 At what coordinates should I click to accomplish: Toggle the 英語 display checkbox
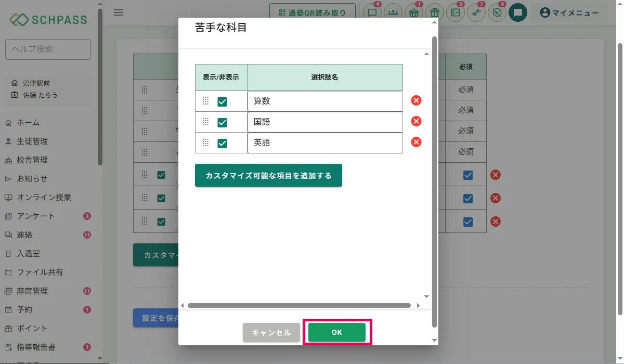(222, 144)
